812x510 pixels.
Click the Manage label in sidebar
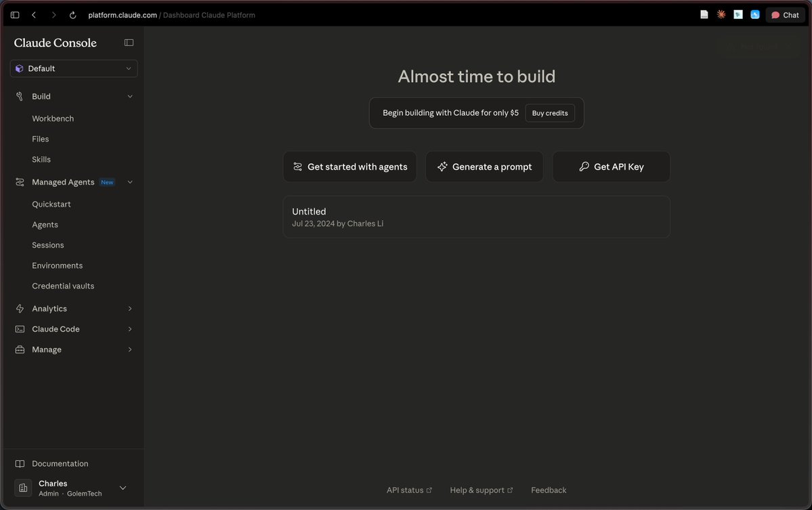tap(47, 349)
